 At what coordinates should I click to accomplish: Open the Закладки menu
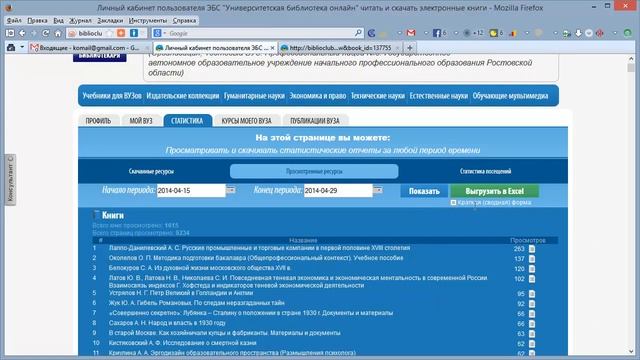point(110,20)
